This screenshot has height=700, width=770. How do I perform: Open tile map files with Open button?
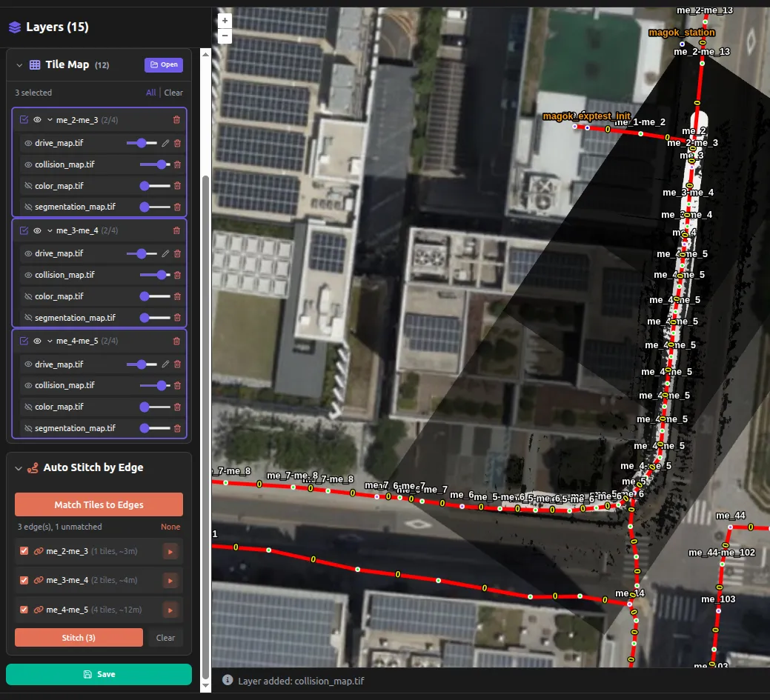[x=163, y=64]
